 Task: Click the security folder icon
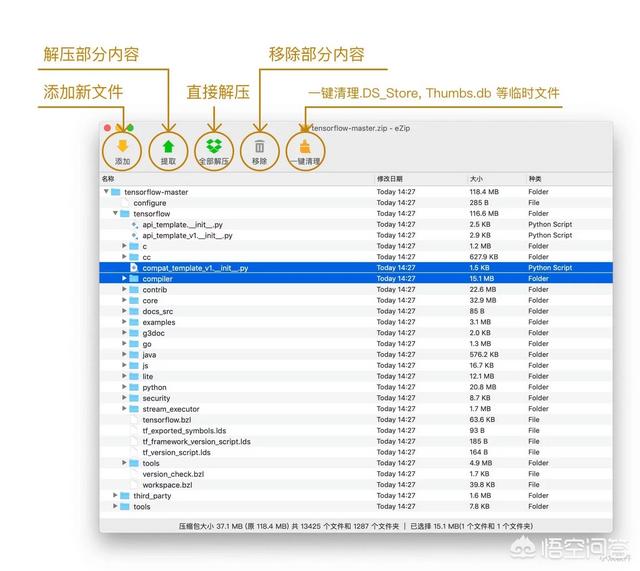(134, 398)
